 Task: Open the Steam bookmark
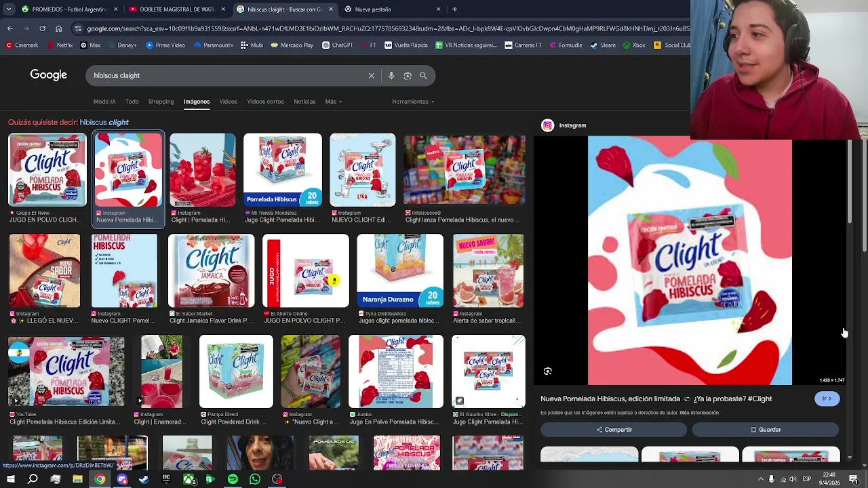tap(603, 45)
